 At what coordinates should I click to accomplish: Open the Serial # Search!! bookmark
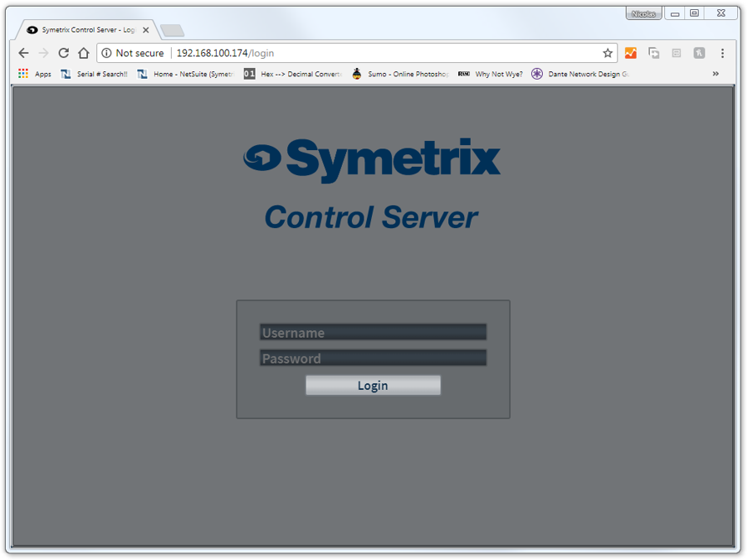point(95,74)
